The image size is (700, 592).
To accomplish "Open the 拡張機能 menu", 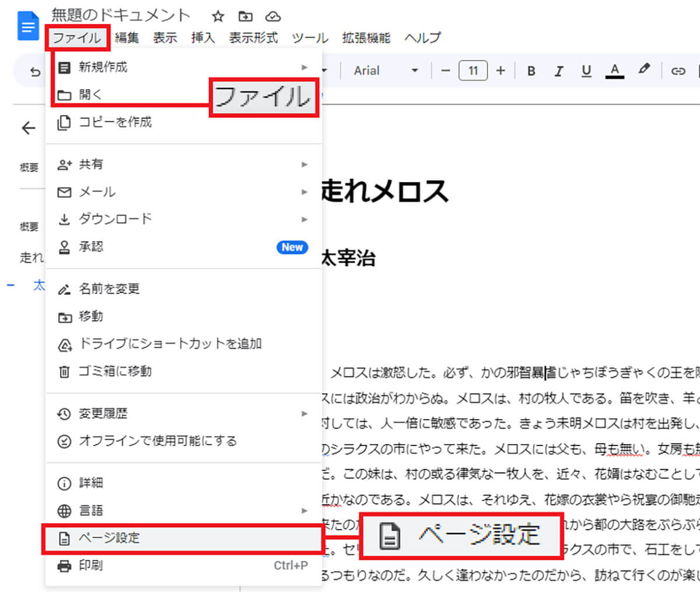I will 366,38.
